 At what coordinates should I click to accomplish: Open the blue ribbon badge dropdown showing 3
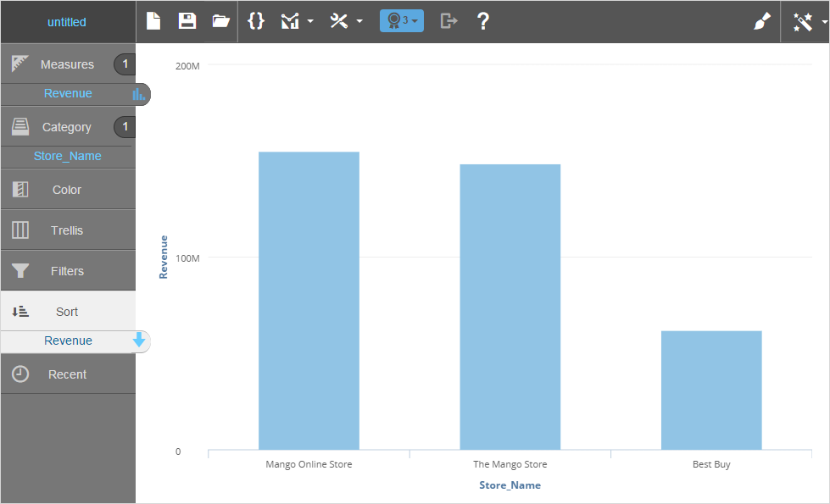point(402,21)
